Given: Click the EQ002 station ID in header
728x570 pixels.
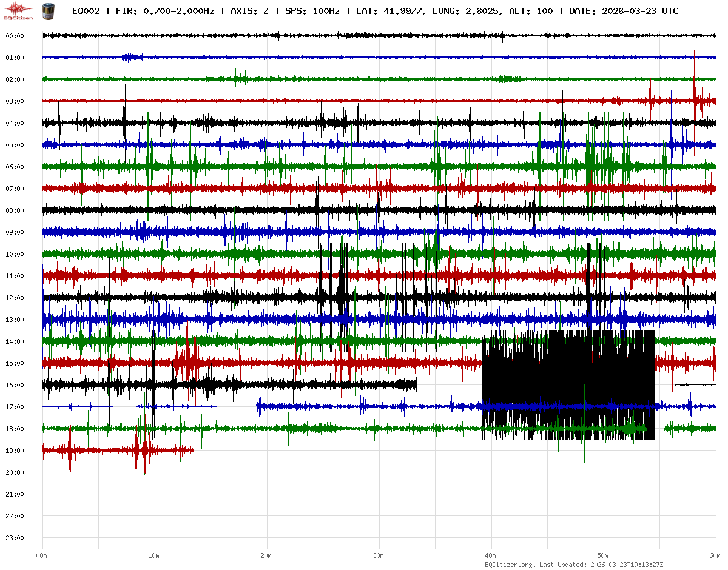Looking at the screenshot, I should pyautogui.click(x=87, y=11).
